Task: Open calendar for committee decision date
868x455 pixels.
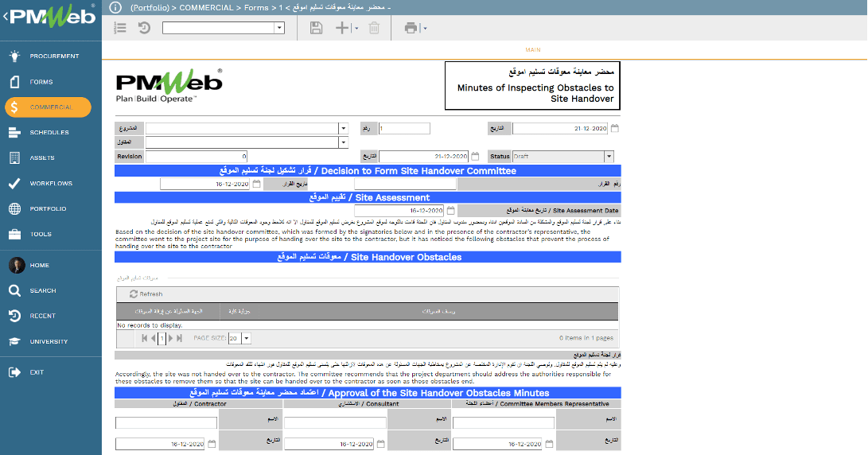Action: click(x=256, y=184)
